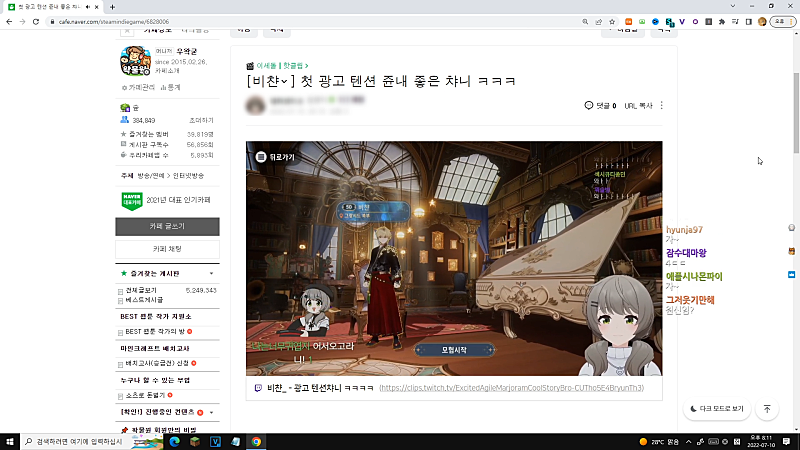This screenshot has width=800, height=450.
Task: Click the share page icon in address bar
Action: point(598,22)
